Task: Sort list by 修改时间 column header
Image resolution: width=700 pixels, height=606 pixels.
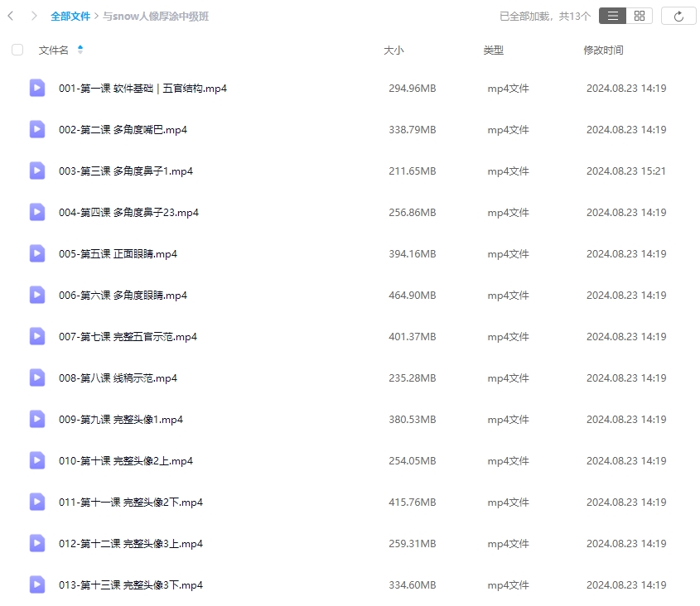Action: click(x=603, y=50)
